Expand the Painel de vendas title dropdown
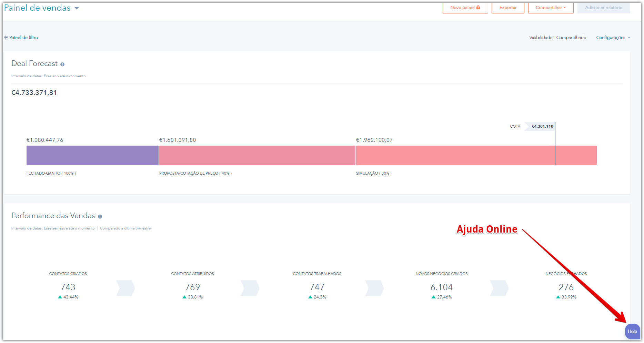 tap(77, 8)
